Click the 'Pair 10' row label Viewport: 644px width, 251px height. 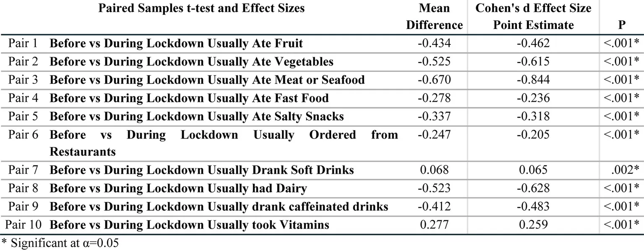tap(23, 225)
